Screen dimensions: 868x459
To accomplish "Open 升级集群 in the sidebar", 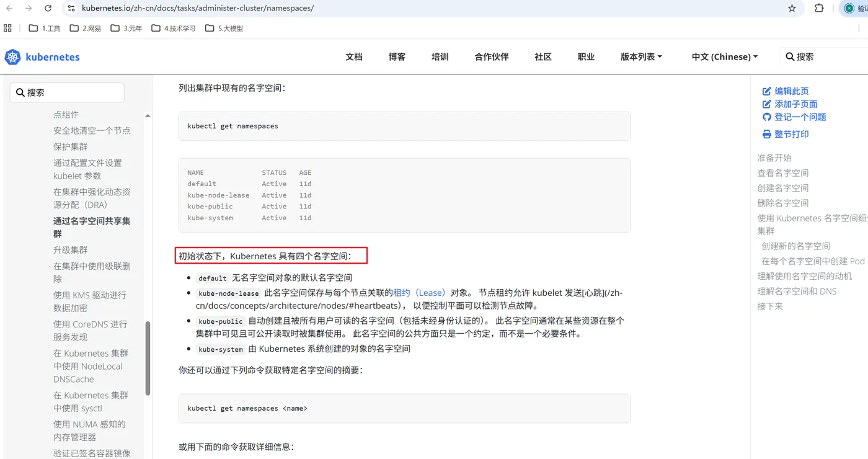I will [x=71, y=250].
